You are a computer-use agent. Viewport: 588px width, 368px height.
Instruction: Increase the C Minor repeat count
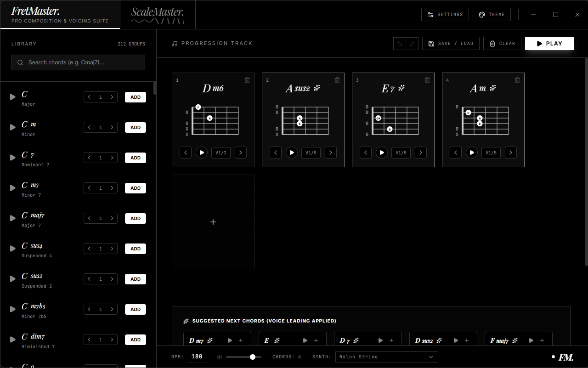tap(112, 127)
